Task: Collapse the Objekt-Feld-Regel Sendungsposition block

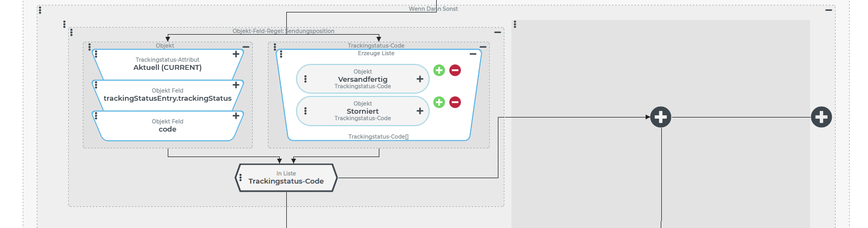Action: point(497,32)
